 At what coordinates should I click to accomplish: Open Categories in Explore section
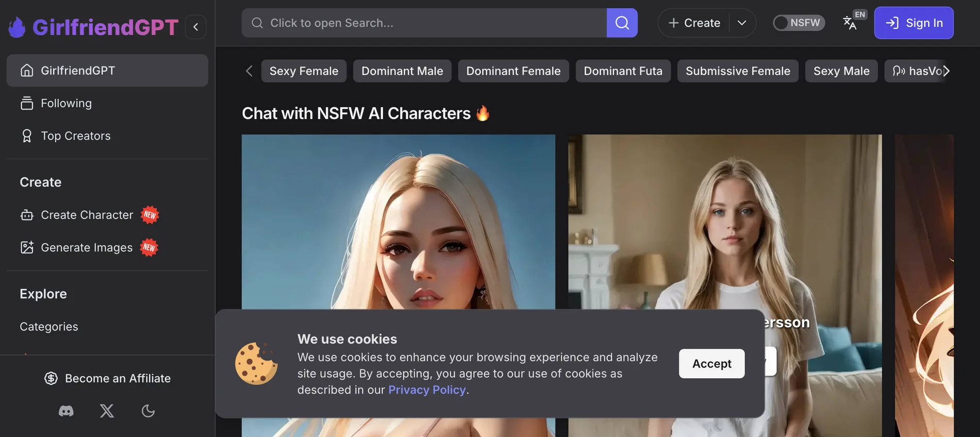pos(49,327)
